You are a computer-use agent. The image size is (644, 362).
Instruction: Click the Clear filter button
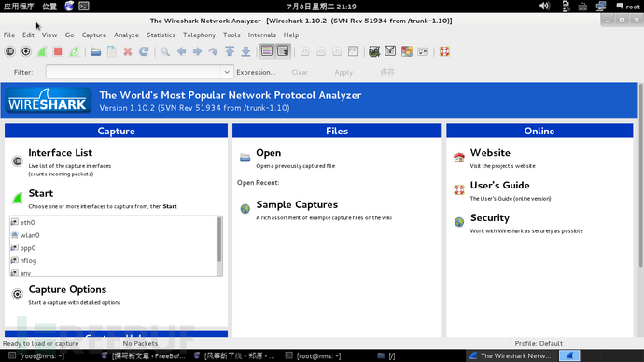(300, 72)
